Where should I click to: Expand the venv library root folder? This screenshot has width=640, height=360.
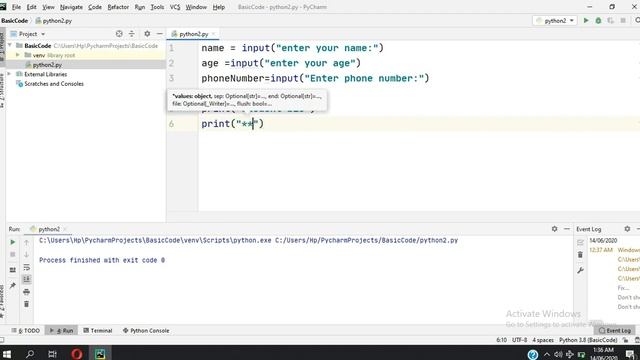coord(18,55)
